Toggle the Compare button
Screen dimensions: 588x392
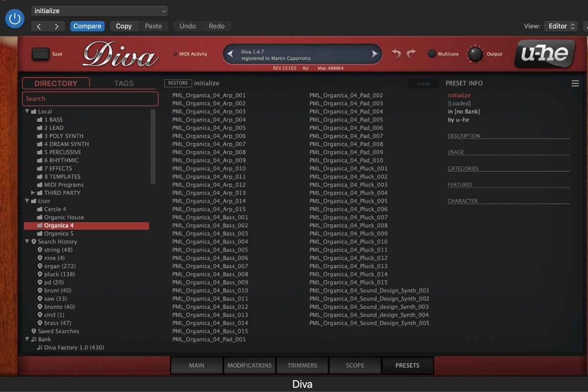pyautogui.click(x=87, y=26)
